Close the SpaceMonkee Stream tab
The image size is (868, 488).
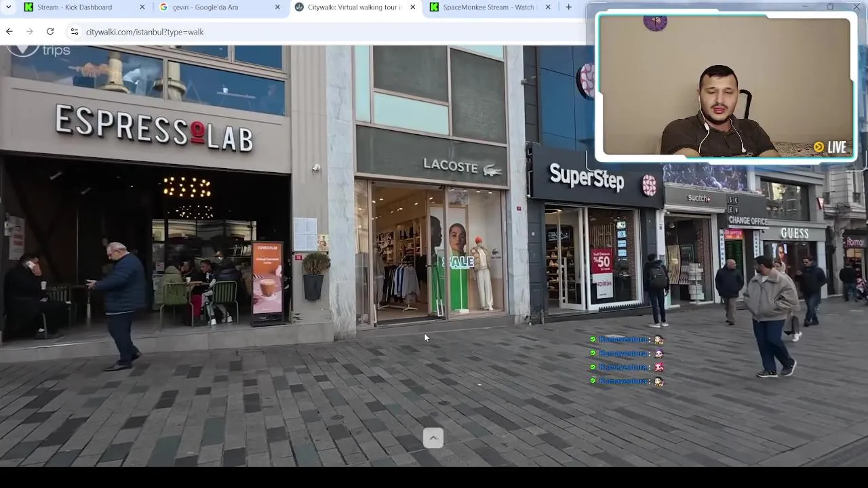548,7
